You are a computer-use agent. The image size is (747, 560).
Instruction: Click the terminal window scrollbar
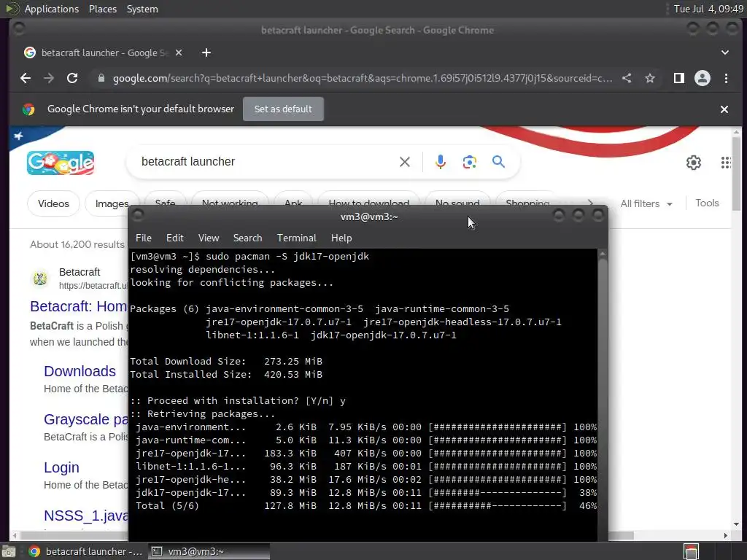click(602, 395)
